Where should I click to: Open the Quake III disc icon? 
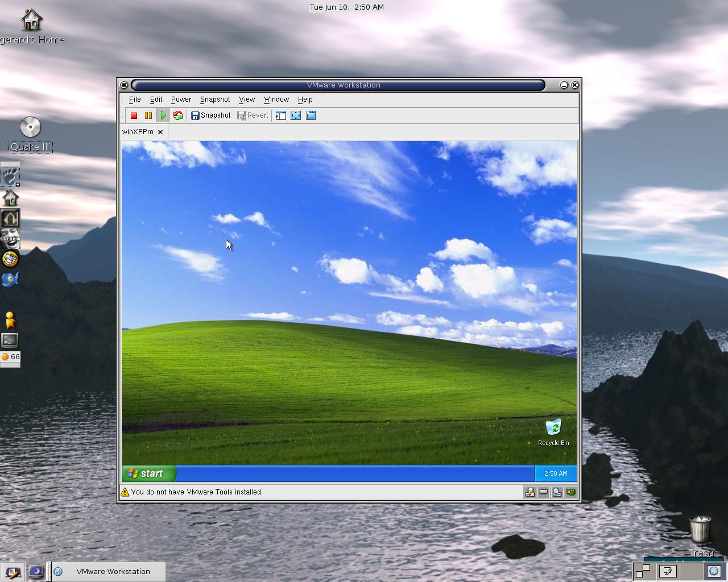[x=31, y=134]
